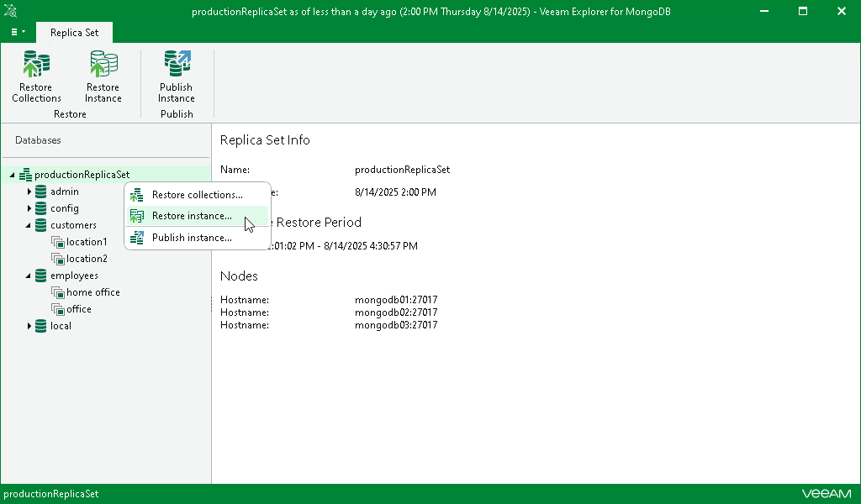
Task: Click the Veeam Explorer app icon in title bar
Action: point(10,11)
